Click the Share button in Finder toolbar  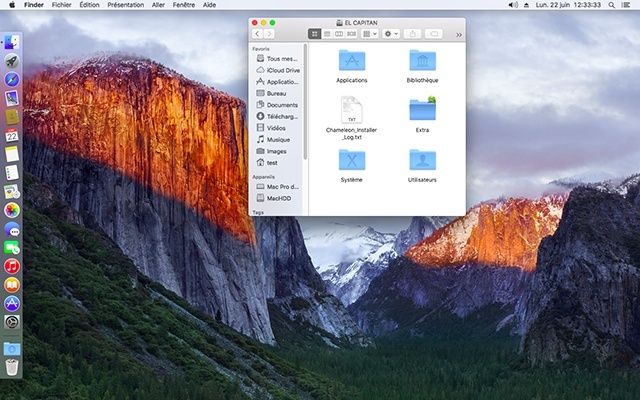coord(412,34)
